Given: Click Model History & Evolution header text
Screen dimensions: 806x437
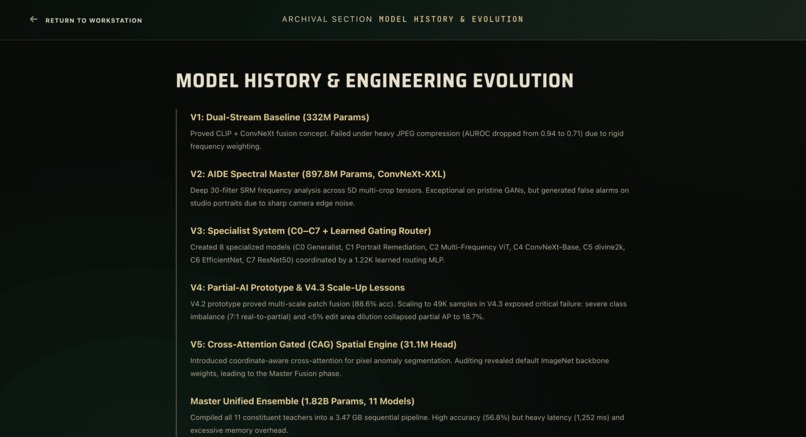Looking at the screenshot, I should click(x=451, y=19).
